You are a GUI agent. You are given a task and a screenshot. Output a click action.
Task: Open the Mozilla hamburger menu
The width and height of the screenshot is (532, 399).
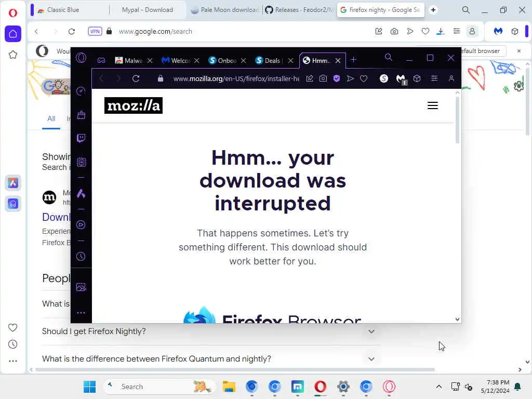coord(433,105)
